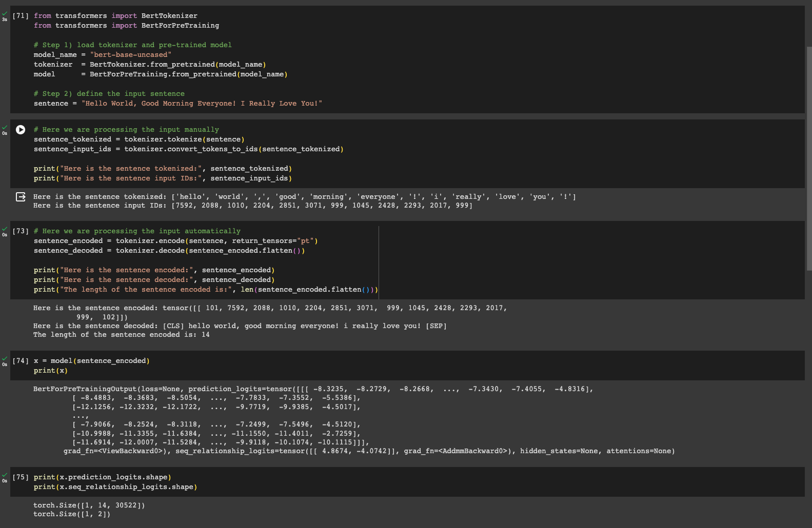
Task: Click the seq_relationship_logits tensor output line
Action: pos(369,451)
